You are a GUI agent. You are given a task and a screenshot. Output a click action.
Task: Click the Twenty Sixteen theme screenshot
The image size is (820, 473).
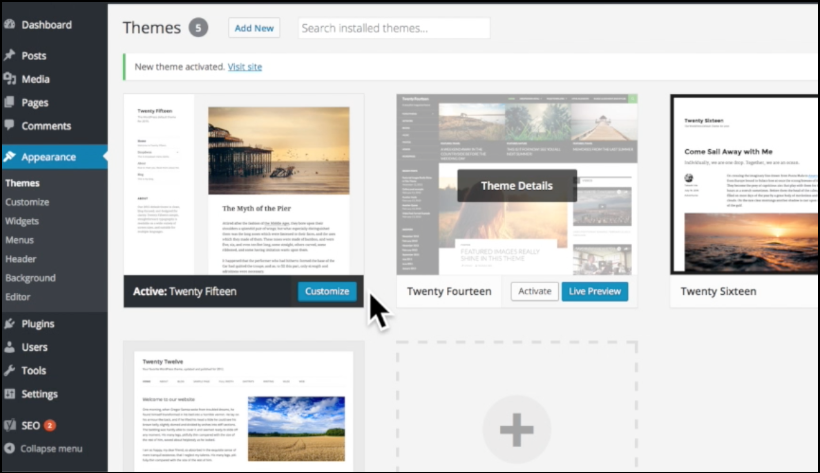click(x=745, y=184)
